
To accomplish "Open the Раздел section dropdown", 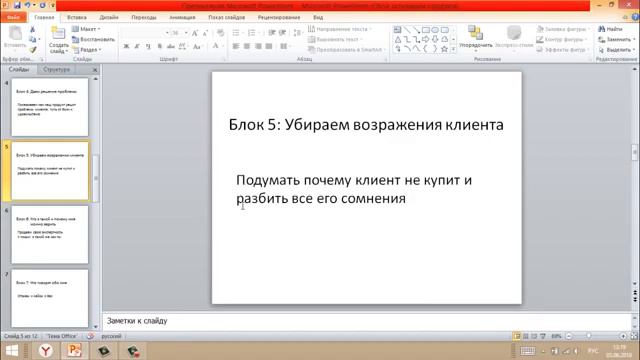I will point(87,49).
